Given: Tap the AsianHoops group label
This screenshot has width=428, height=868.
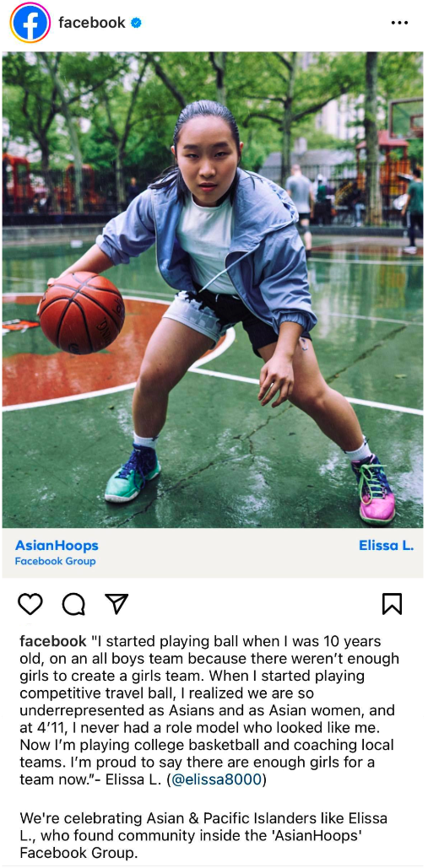Looking at the screenshot, I should (57, 545).
